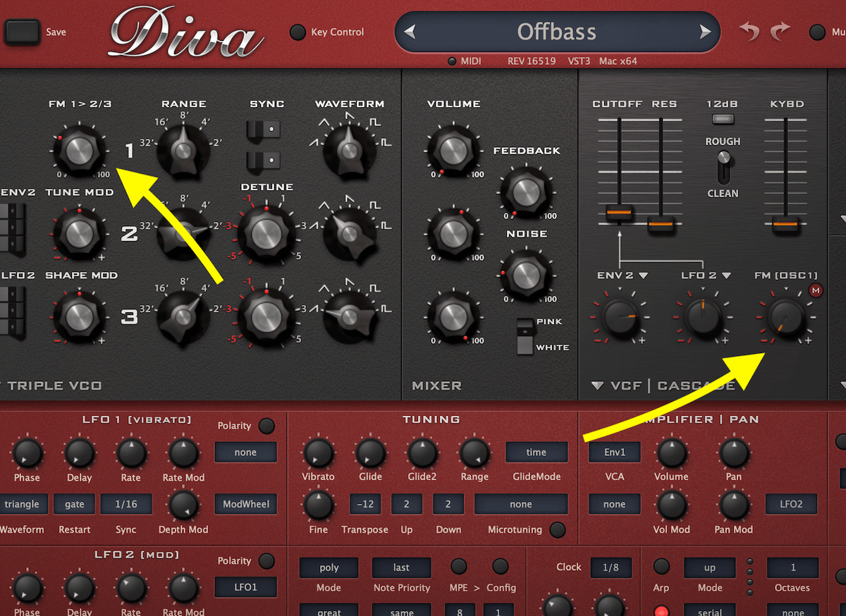846x616 pixels.
Task: Click the undo arrow icon
Action: click(x=749, y=32)
